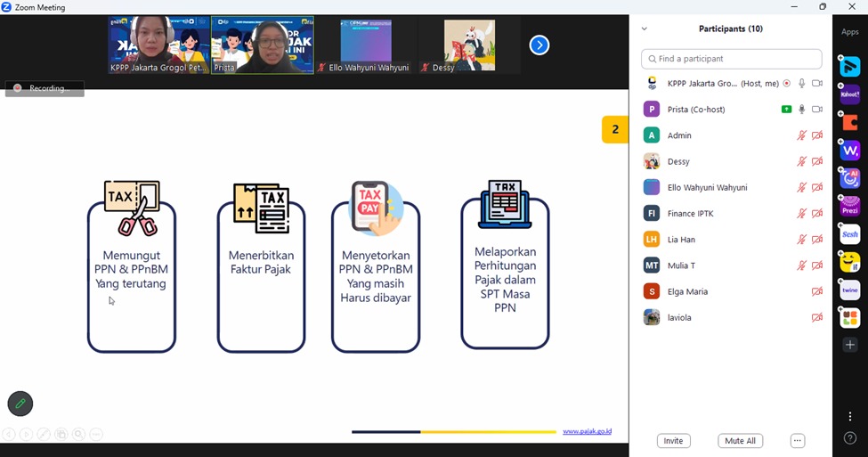Image resolution: width=868 pixels, height=457 pixels.
Task: Open the Twine app icon
Action: [850, 290]
